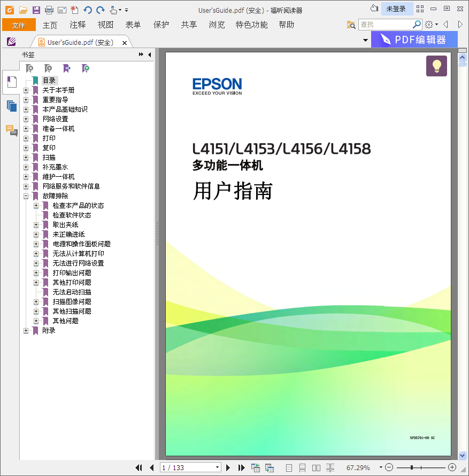Click the zoom slider handle
Viewport: 469px width, 476px height.
[x=412, y=467]
